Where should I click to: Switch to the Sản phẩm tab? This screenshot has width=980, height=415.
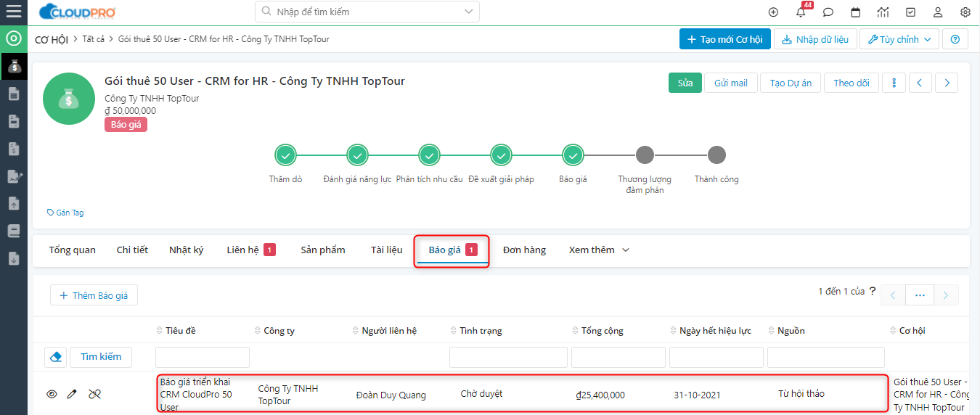[323, 250]
